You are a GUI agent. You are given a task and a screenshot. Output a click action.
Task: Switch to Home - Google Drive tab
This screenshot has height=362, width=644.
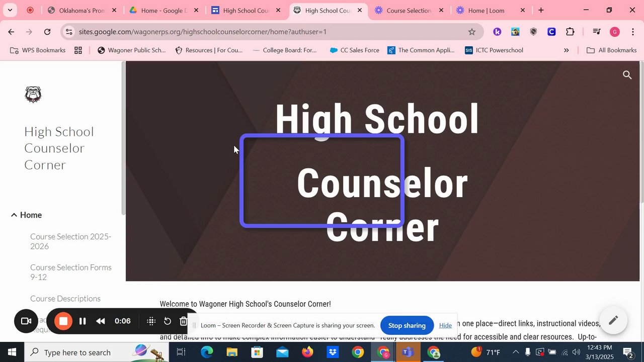[x=164, y=10]
